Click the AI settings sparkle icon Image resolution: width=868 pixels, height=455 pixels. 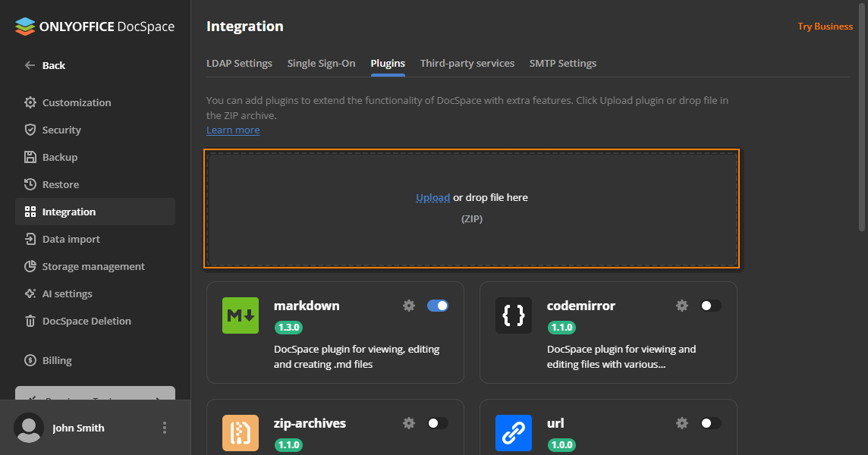pyautogui.click(x=30, y=293)
